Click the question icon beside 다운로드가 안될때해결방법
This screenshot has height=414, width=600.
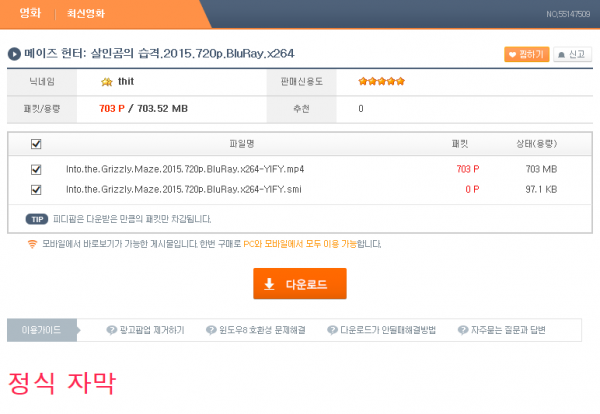click(x=333, y=329)
